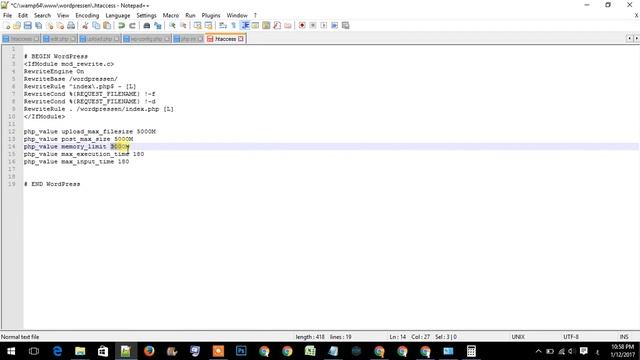Click the Open file toolbar icon
This screenshot has height=360, width=640.
(17, 26)
